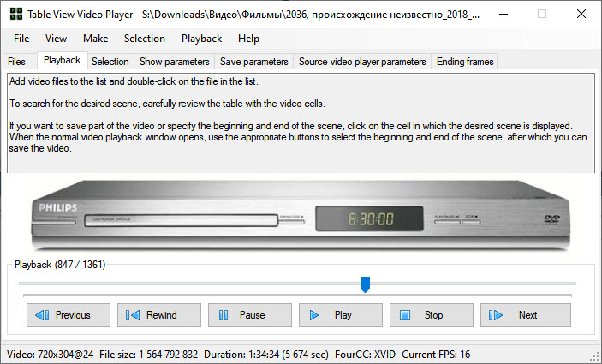The image size is (602, 364).
Task: Close the Table View Video Player window
Action: (x=581, y=15)
